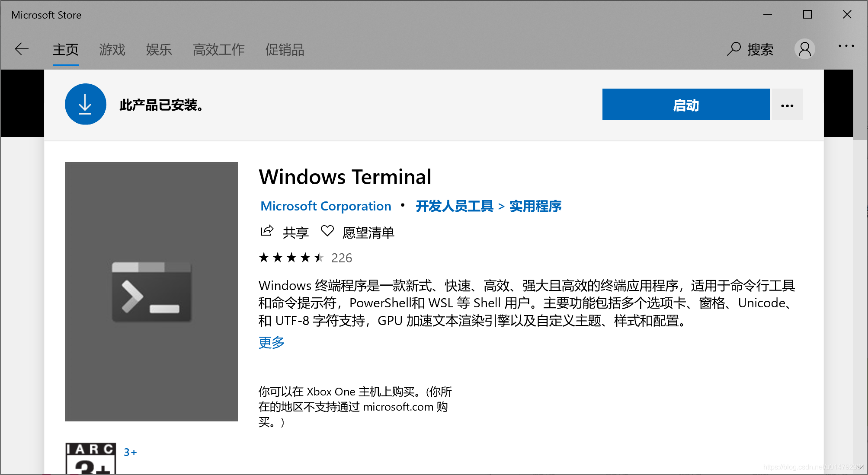Close the Microsoft Store window
The width and height of the screenshot is (868, 475).
coord(847,14)
